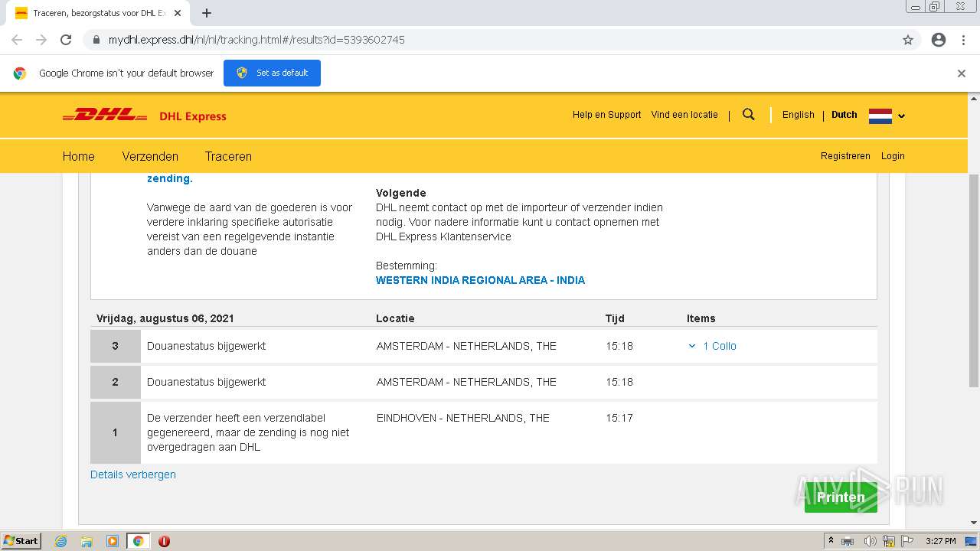980x551 pixels.
Task: Open a new browser tab
Action: (x=207, y=13)
